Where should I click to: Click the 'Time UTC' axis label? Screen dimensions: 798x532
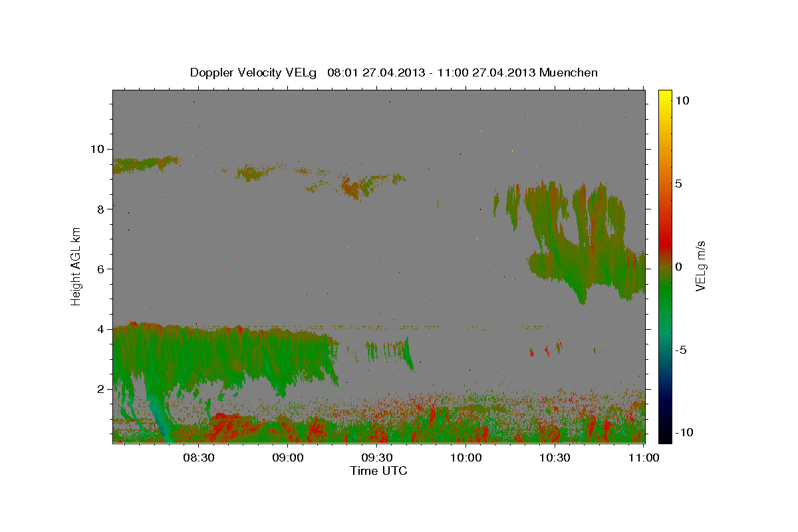[x=378, y=471]
